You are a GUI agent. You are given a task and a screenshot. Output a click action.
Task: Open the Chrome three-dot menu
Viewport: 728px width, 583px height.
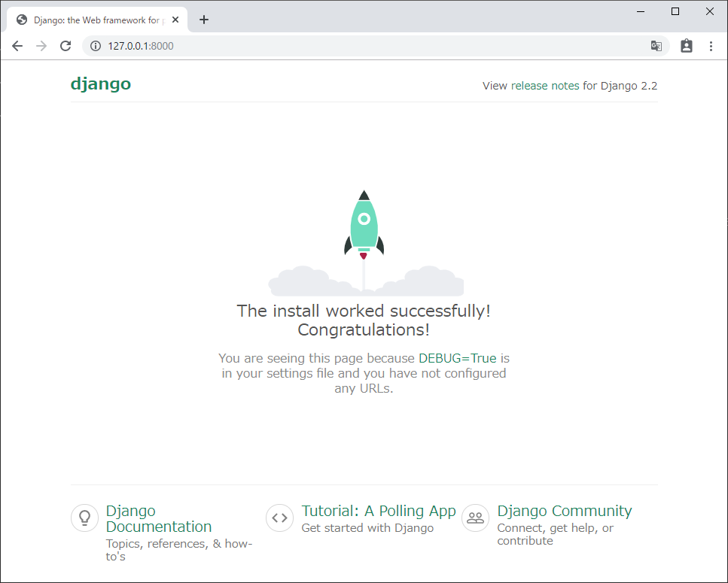click(711, 46)
